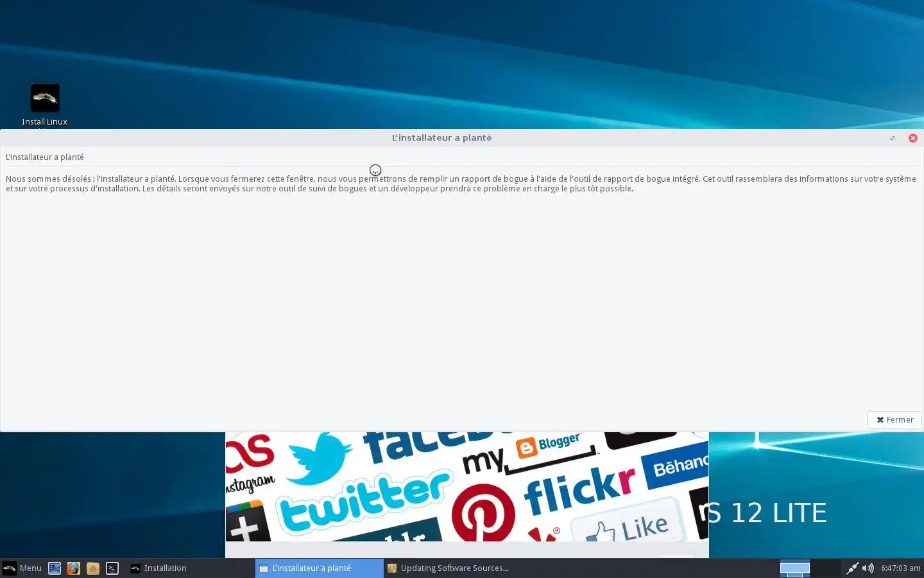Select the L'installateur a planté taskbar entry

pyautogui.click(x=320, y=568)
